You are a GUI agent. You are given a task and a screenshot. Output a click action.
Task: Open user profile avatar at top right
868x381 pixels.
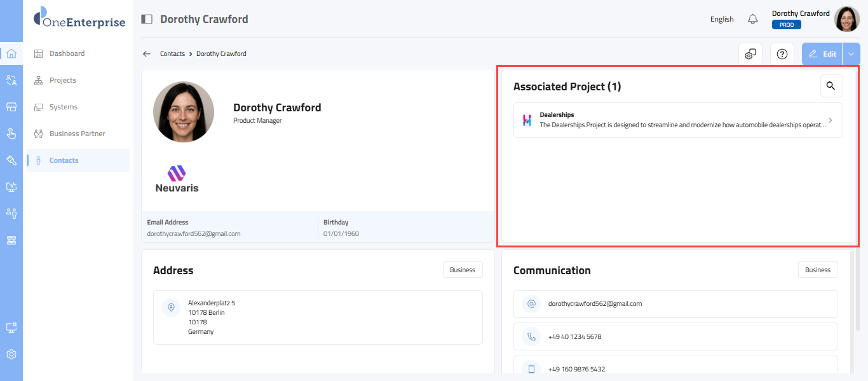click(x=846, y=19)
